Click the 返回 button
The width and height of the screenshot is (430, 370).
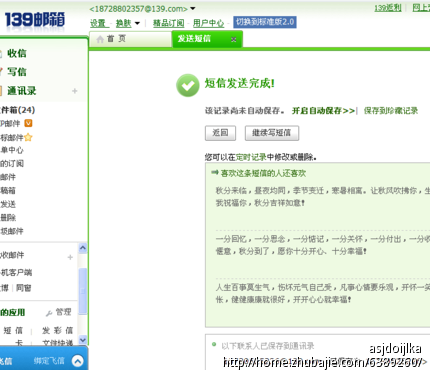tap(220, 133)
